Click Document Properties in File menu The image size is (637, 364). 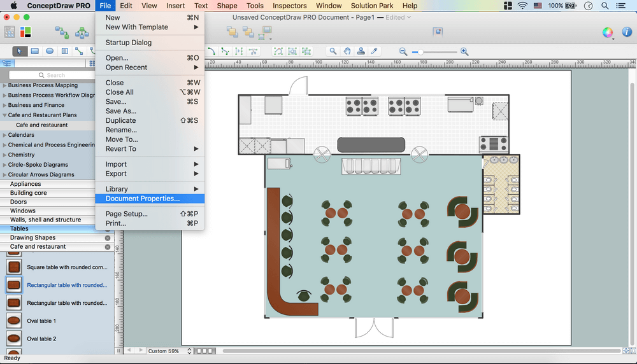[143, 199]
